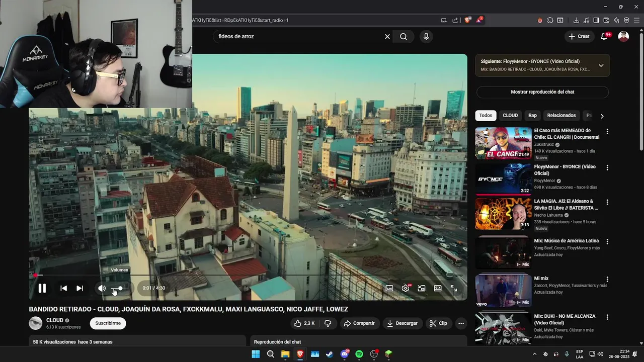
Task: Select the 'Relacionados' filter chip
Action: [561, 116]
